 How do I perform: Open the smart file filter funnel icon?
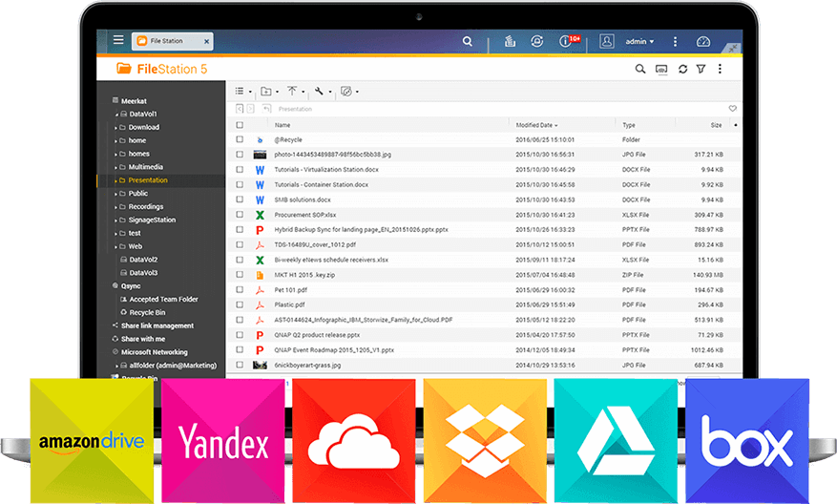tap(701, 69)
